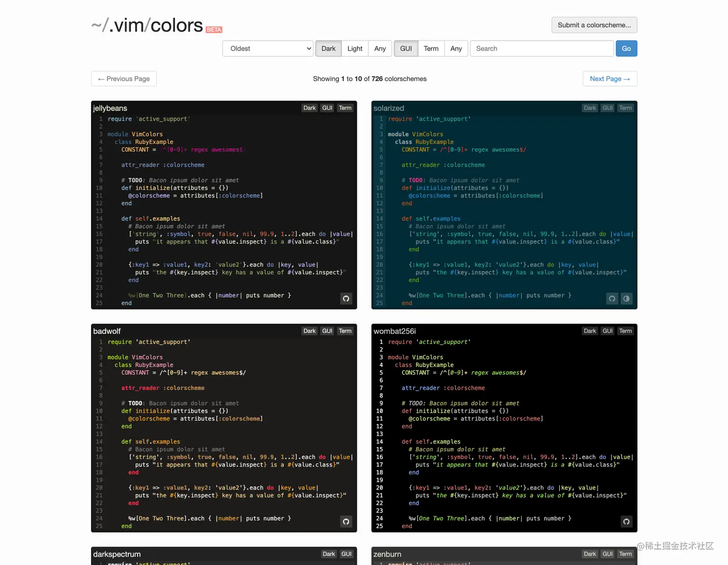728x565 pixels.
Task: Click the Search input field
Action: pos(542,49)
